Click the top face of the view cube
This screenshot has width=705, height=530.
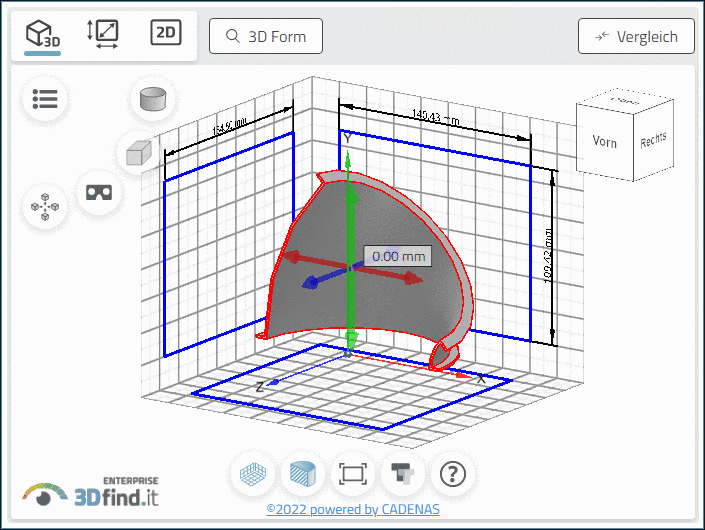[626, 100]
